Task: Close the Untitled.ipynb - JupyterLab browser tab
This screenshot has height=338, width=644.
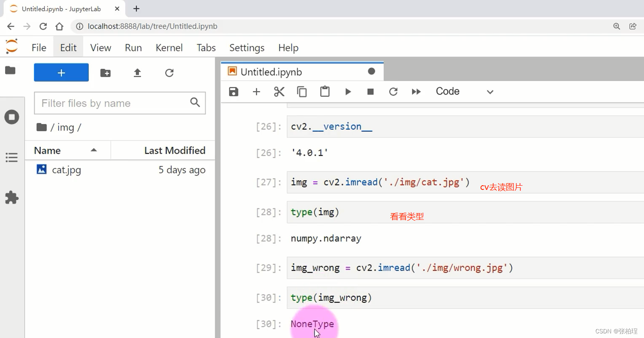Action: coord(117,8)
